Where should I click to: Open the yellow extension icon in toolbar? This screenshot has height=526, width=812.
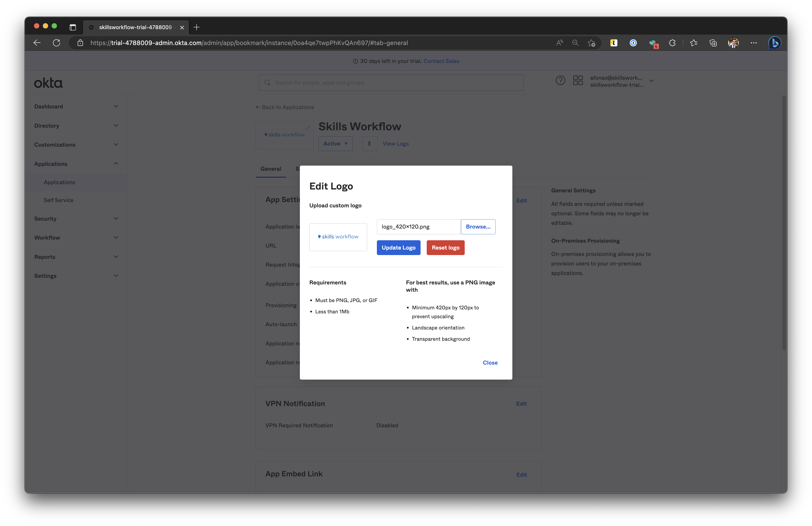pyautogui.click(x=614, y=43)
